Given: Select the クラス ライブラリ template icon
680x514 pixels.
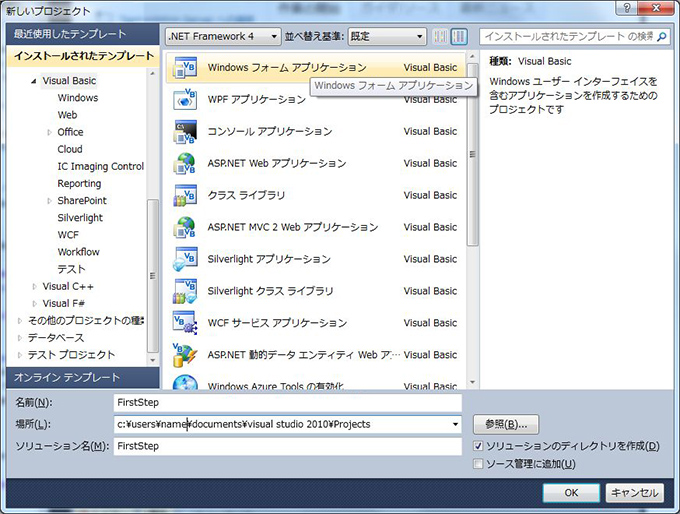Looking at the screenshot, I should [x=185, y=195].
